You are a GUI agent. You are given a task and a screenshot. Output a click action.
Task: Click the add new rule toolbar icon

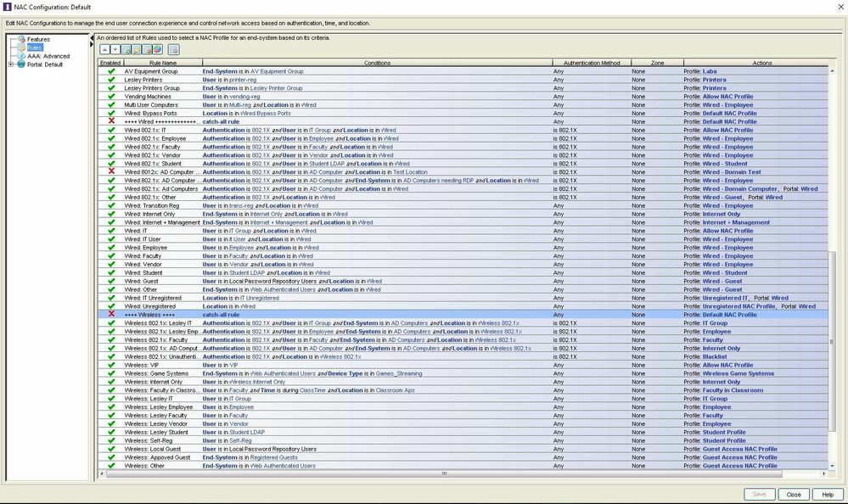click(126, 50)
